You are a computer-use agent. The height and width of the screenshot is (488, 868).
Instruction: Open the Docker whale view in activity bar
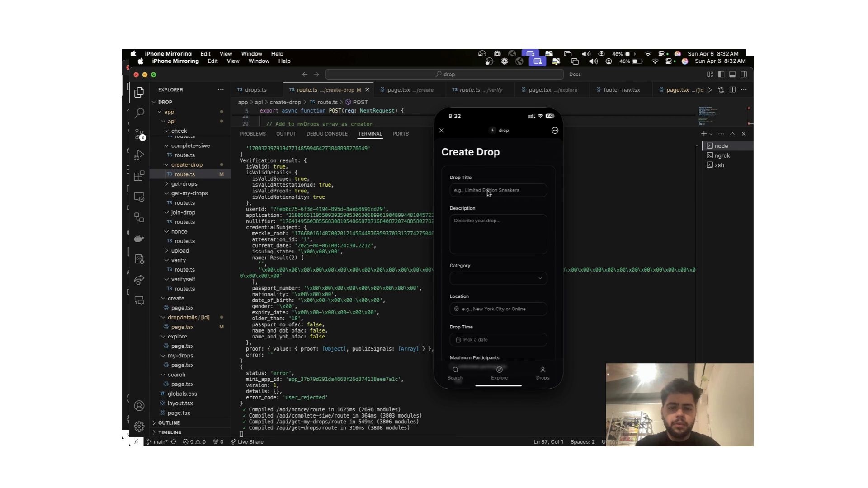click(x=139, y=238)
